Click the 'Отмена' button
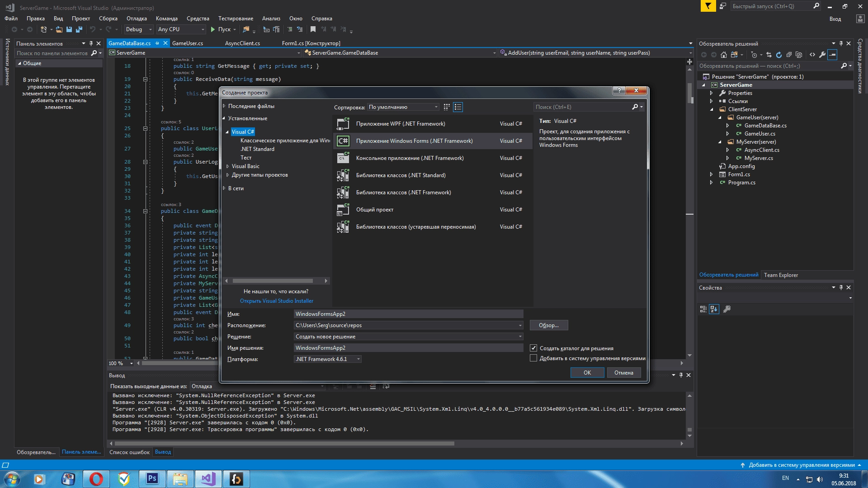 pyautogui.click(x=624, y=373)
